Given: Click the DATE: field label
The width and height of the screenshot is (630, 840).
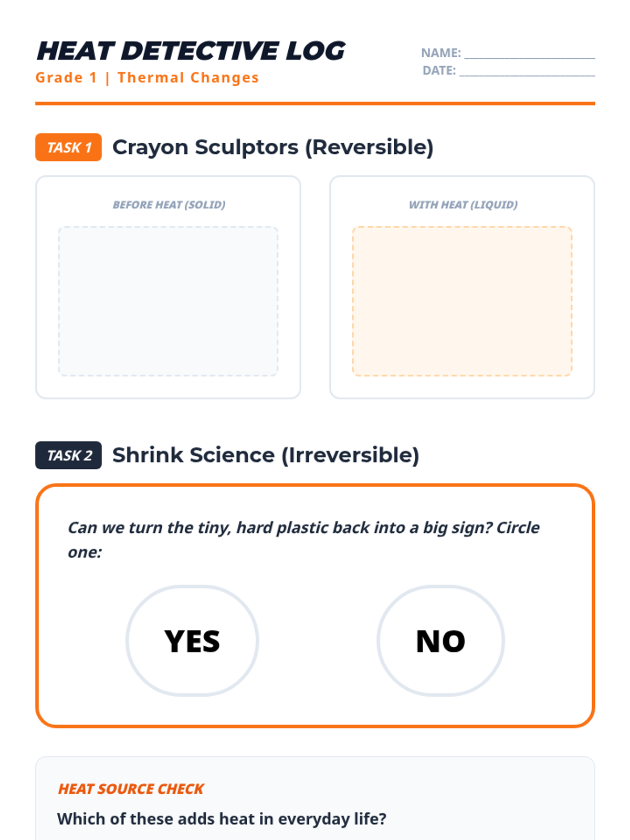Looking at the screenshot, I should [439, 70].
